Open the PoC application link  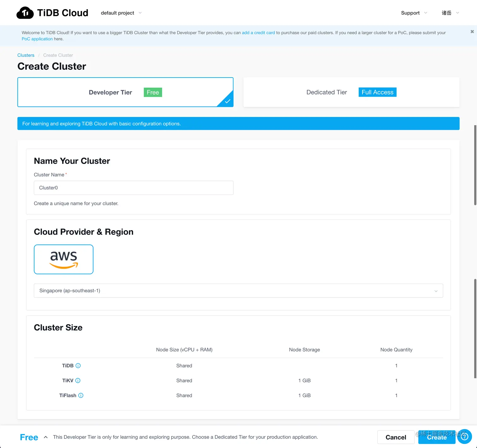37,39
